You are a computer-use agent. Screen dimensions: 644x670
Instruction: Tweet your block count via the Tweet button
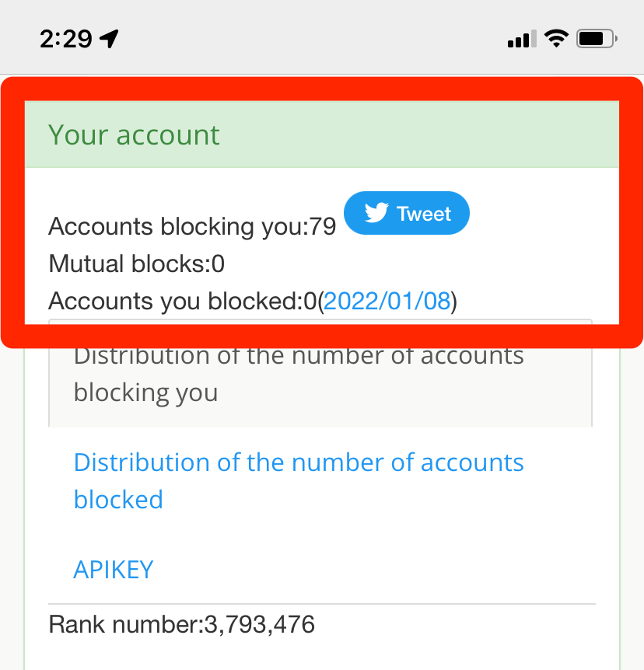[x=406, y=212]
